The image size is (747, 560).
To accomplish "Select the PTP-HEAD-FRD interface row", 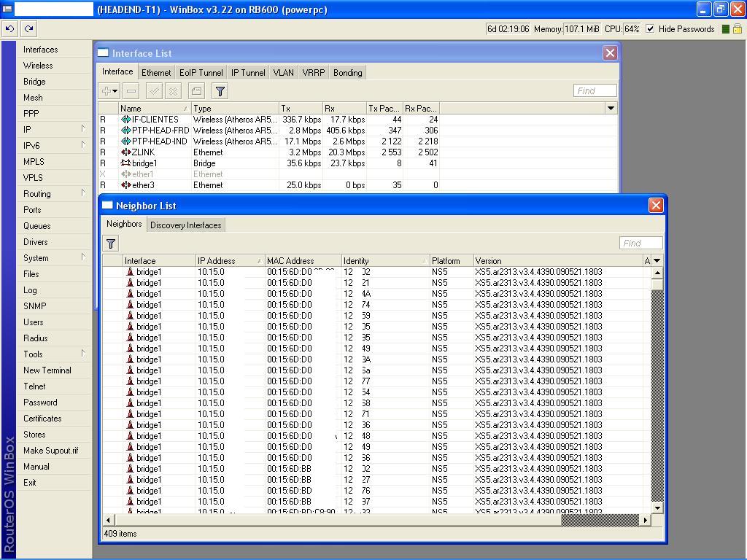I will pos(160,131).
